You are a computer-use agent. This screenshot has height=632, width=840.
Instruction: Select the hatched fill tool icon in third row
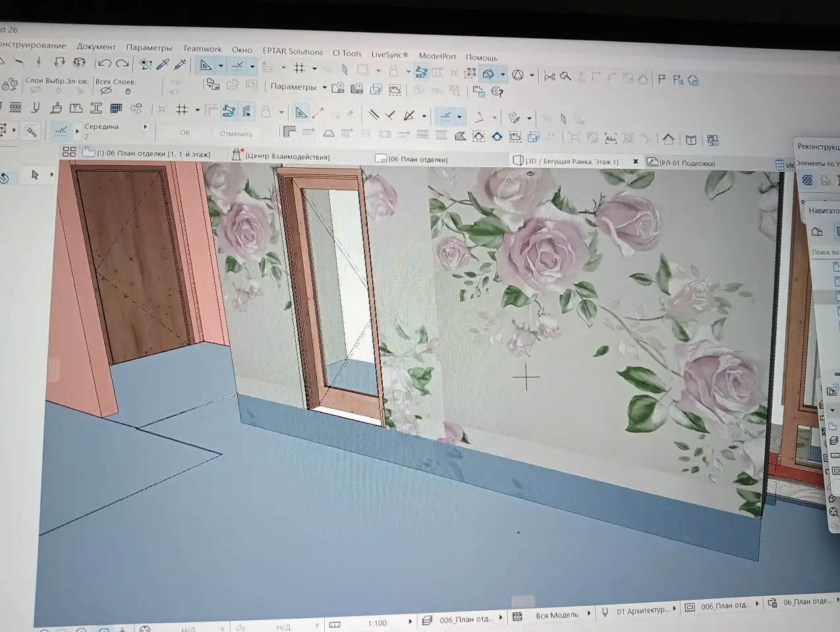(x=15, y=107)
